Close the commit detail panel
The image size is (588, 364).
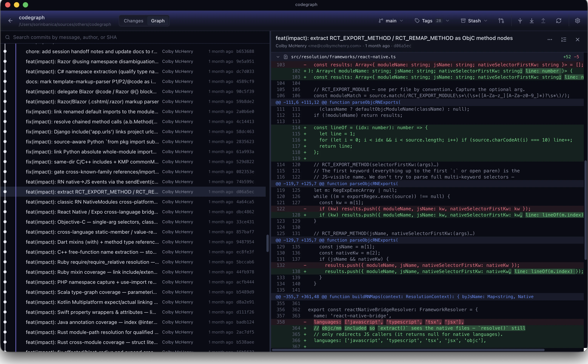click(577, 40)
